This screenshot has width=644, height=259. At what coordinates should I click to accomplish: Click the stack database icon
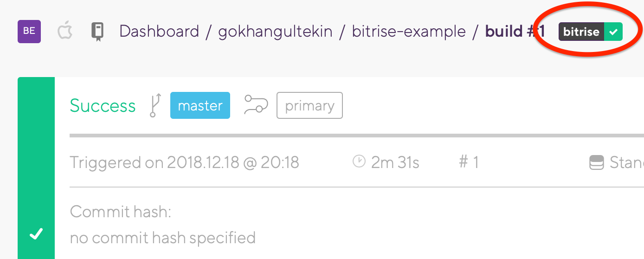[x=596, y=162]
